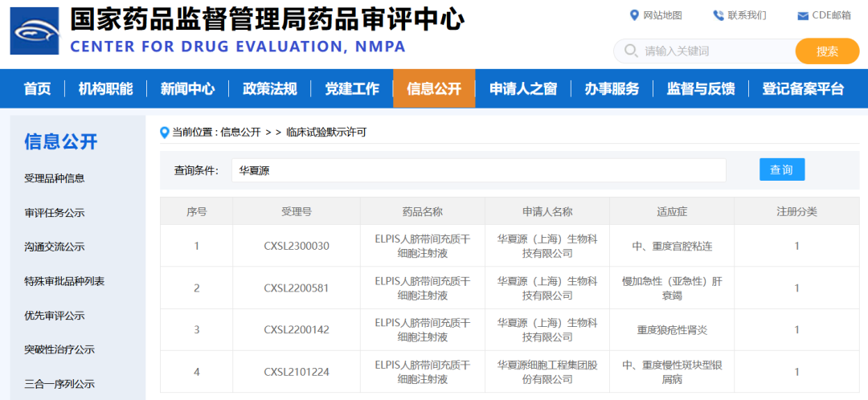Click acceptance number CXSL2200142
The width and height of the screenshot is (868, 400).
coord(297,330)
